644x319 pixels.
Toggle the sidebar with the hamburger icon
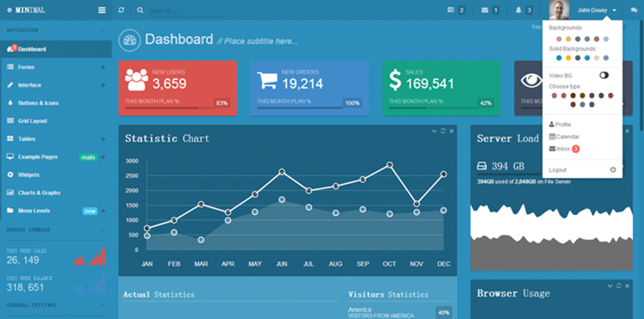tap(102, 10)
